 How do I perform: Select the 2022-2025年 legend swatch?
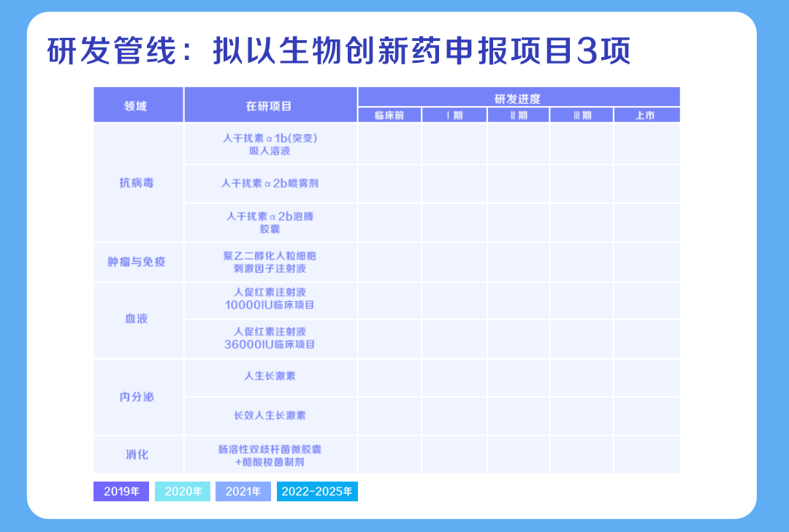pyautogui.click(x=317, y=492)
